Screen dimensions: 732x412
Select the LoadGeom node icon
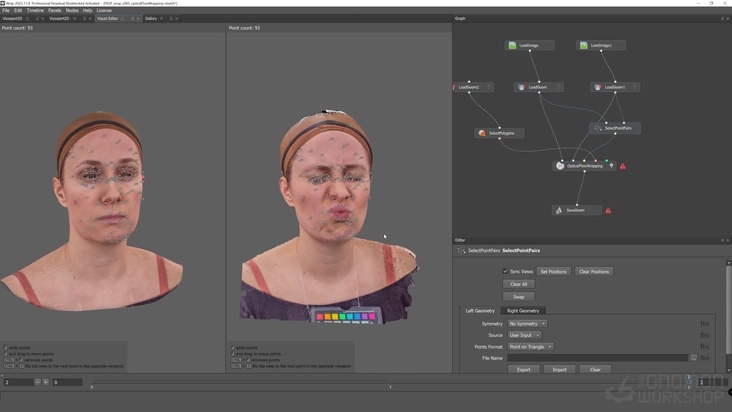pyautogui.click(x=521, y=87)
